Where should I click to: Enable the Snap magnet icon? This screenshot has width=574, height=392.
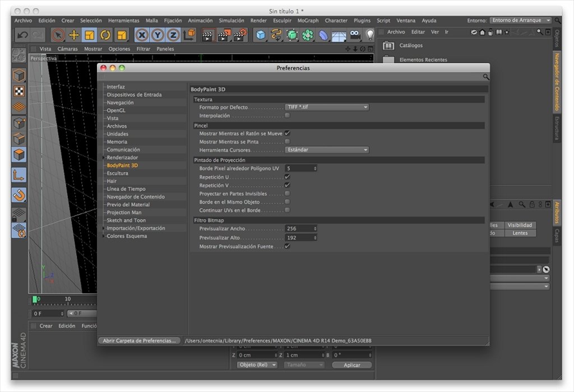tap(19, 195)
